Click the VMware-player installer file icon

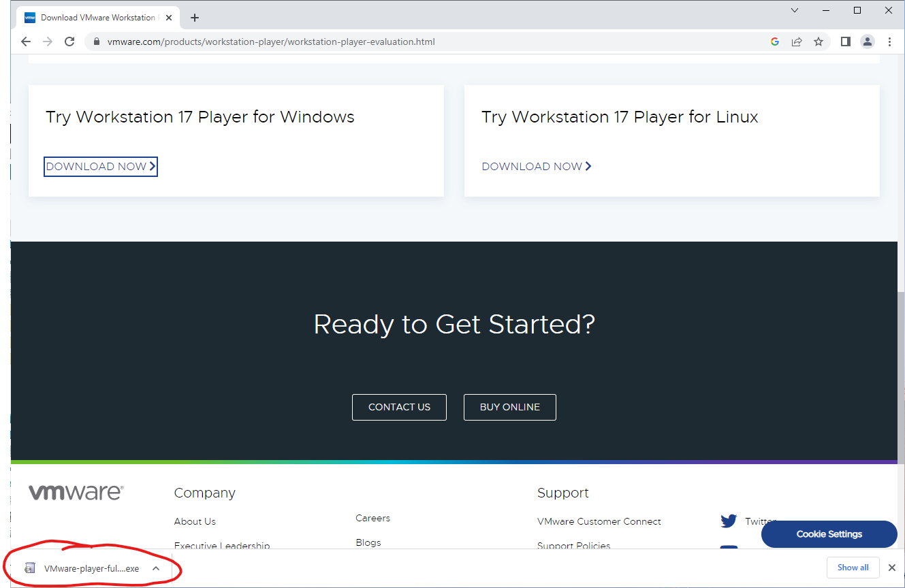tap(30, 567)
